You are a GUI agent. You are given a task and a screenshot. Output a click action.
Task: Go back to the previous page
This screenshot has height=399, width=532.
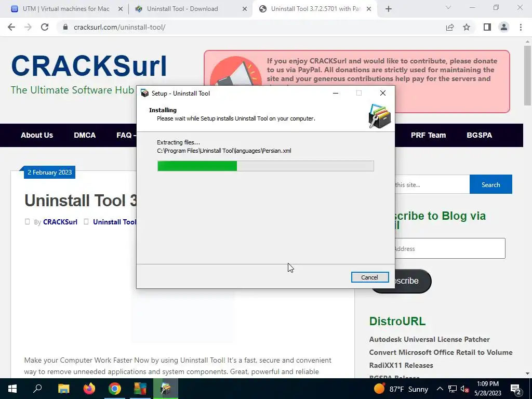pyautogui.click(x=11, y=27)
